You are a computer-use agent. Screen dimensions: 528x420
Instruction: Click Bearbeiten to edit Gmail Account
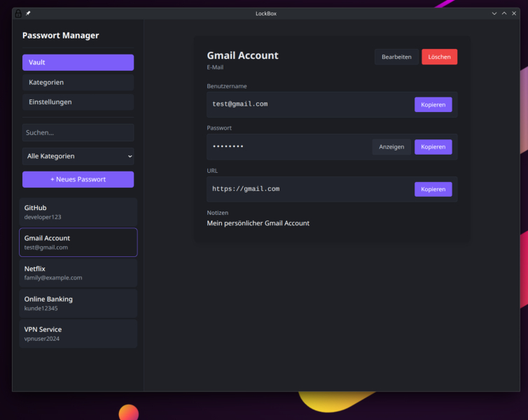(396, 57)
